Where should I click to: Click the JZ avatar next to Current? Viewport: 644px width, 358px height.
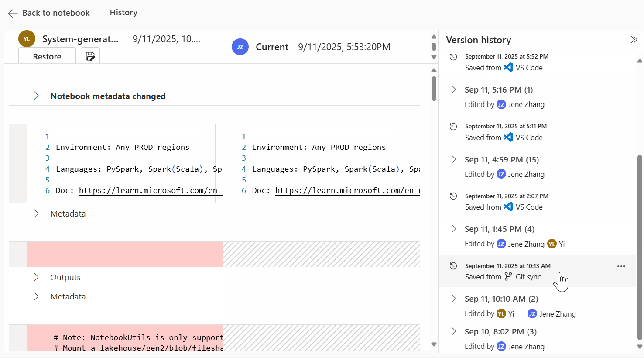point(240,47)
